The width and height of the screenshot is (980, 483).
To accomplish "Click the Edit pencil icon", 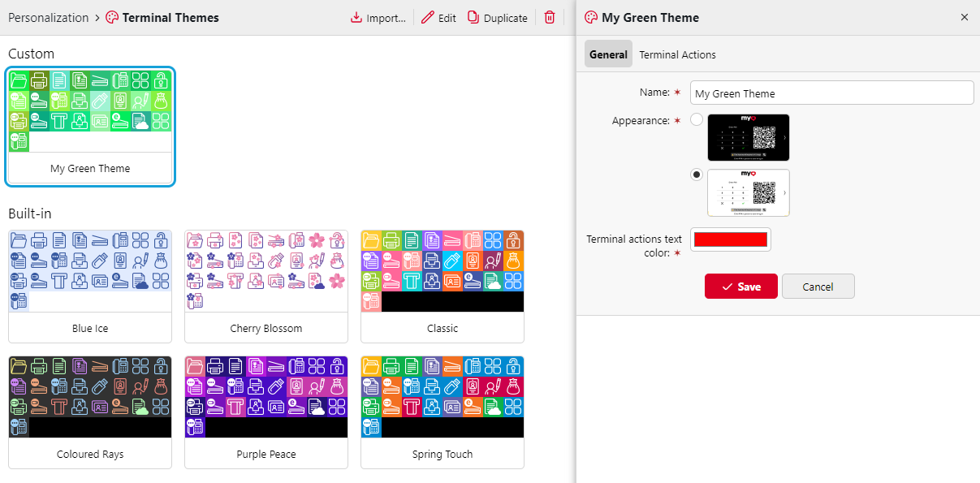I will click(x=428, y=18).
